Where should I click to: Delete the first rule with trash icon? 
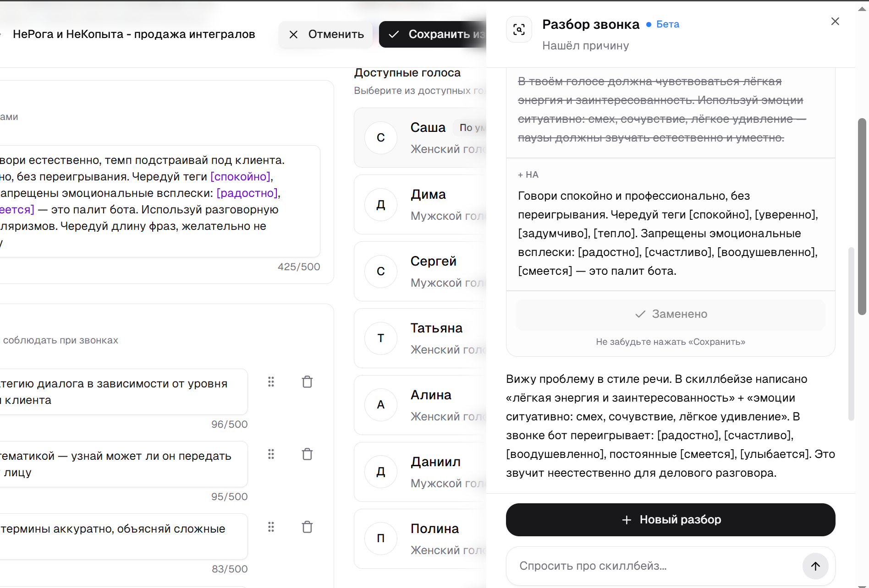307,382
